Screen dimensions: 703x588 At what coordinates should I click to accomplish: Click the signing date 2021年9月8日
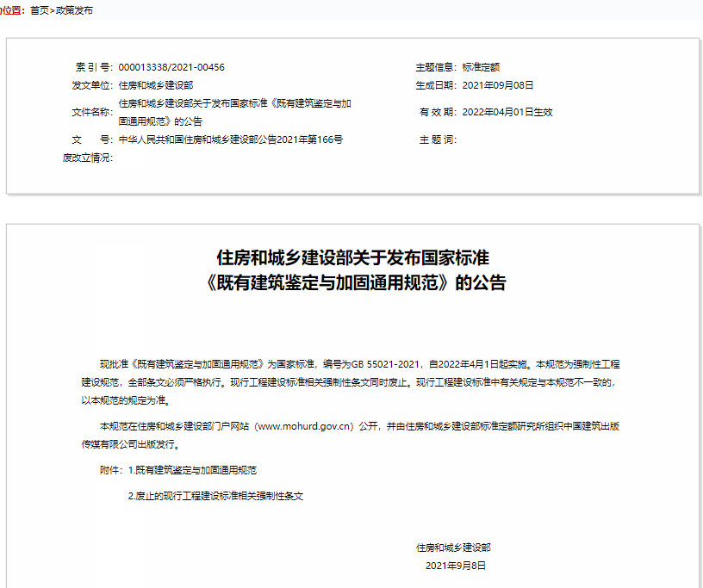click(456, 566)
